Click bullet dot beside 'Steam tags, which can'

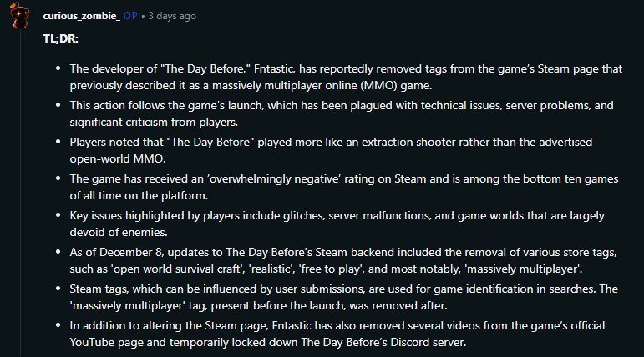coord(58,288)
